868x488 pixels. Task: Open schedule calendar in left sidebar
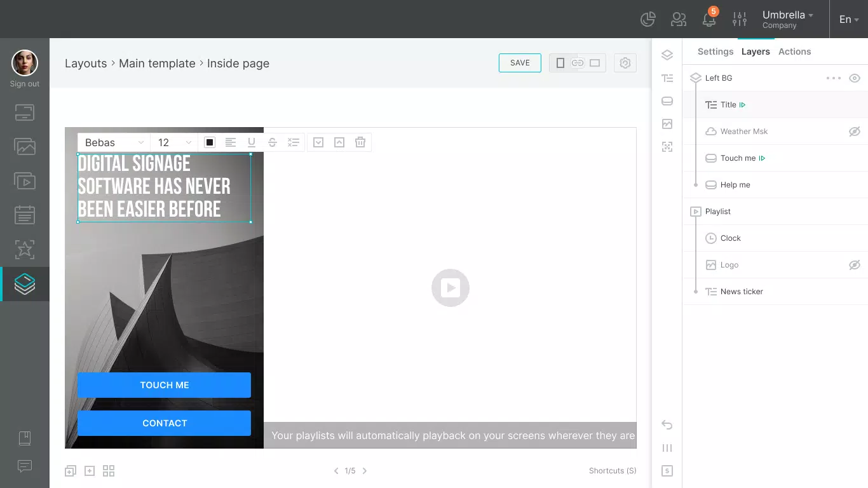pyautogui.click(x=25, y=215)
